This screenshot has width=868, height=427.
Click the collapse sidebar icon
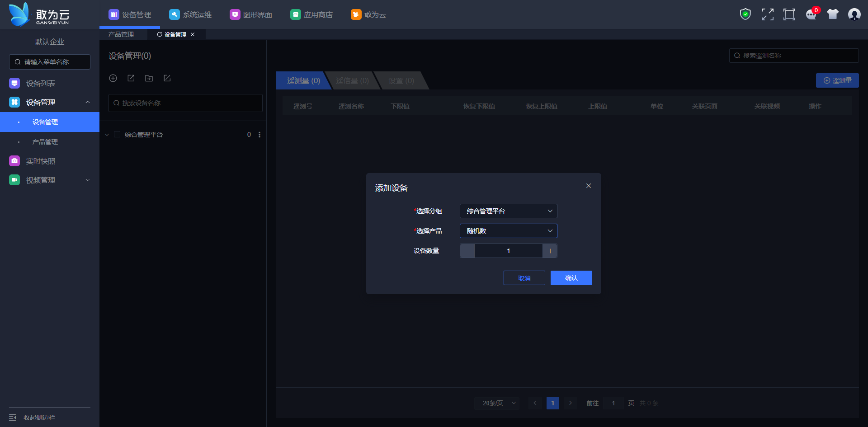coord(13,418)
